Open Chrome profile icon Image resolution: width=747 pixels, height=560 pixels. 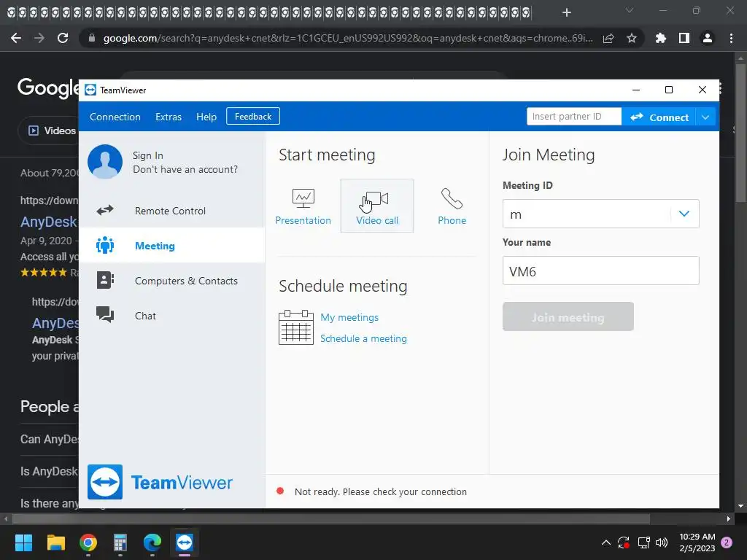point(708,38)
